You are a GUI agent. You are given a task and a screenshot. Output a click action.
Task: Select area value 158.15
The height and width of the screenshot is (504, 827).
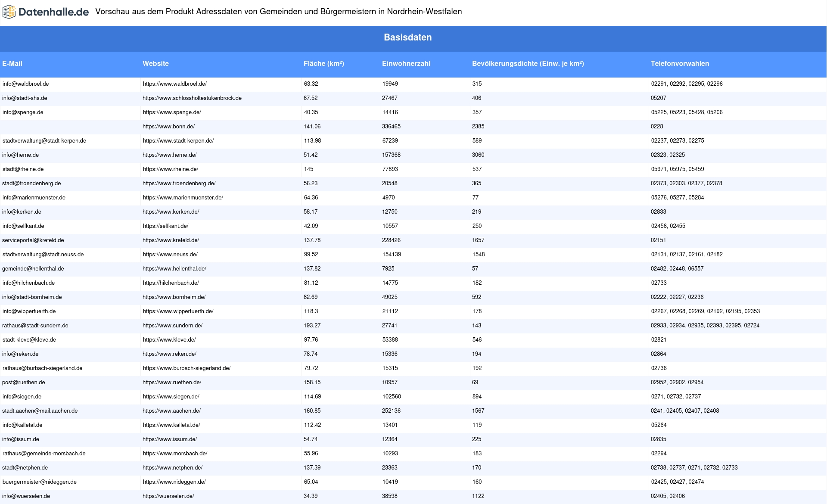312,383
